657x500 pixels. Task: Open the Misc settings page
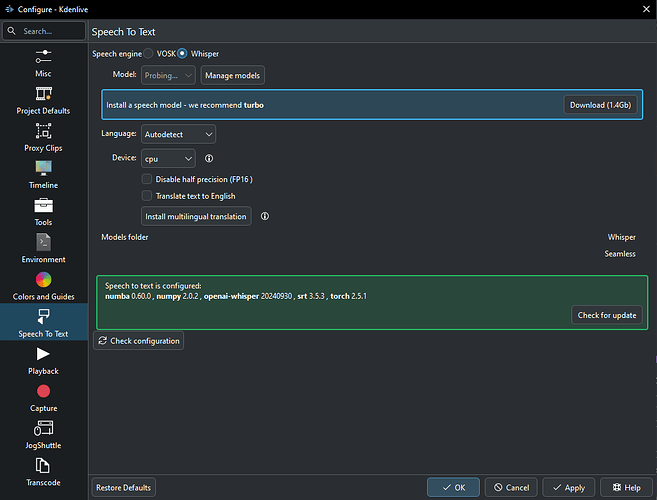(44, 63)
